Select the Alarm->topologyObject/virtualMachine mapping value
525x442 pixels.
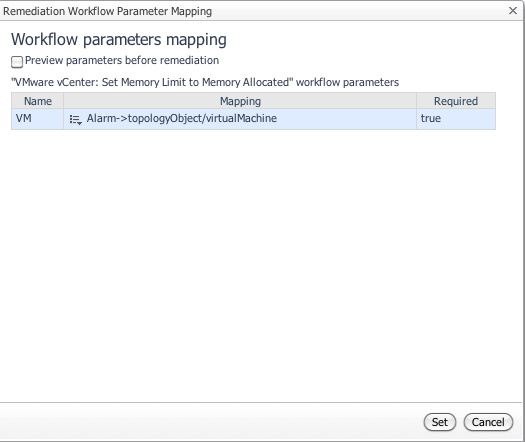click(181, 118)
